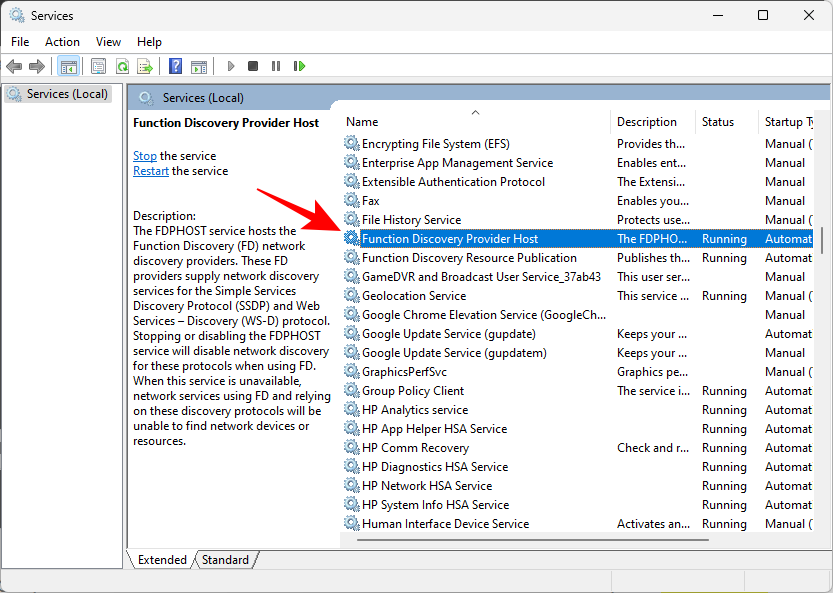Screen dimensions: 833x593
Task: Toggle Show/Hide Action Pane toolbar icon
Action: point(199,66)
